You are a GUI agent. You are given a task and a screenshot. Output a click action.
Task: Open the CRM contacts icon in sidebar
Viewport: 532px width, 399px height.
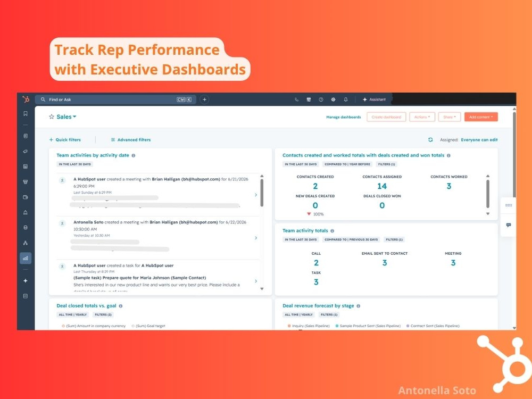click(x=26, y=136)
